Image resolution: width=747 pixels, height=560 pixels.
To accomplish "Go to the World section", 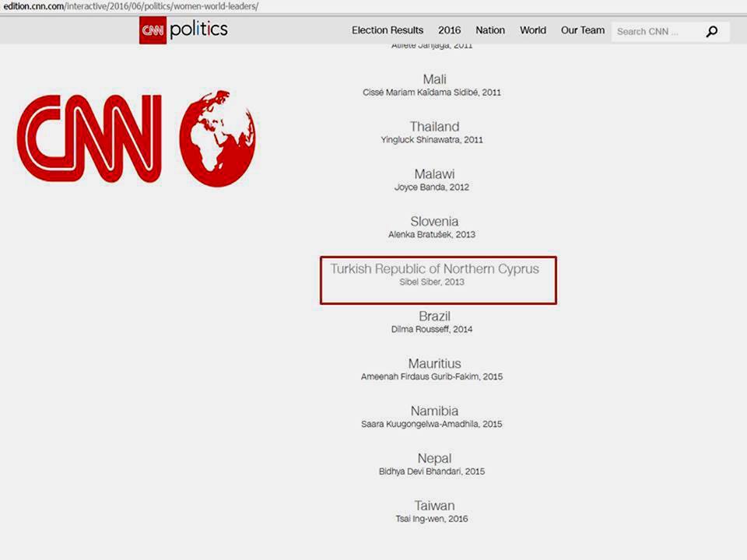I will coord(533,30).
